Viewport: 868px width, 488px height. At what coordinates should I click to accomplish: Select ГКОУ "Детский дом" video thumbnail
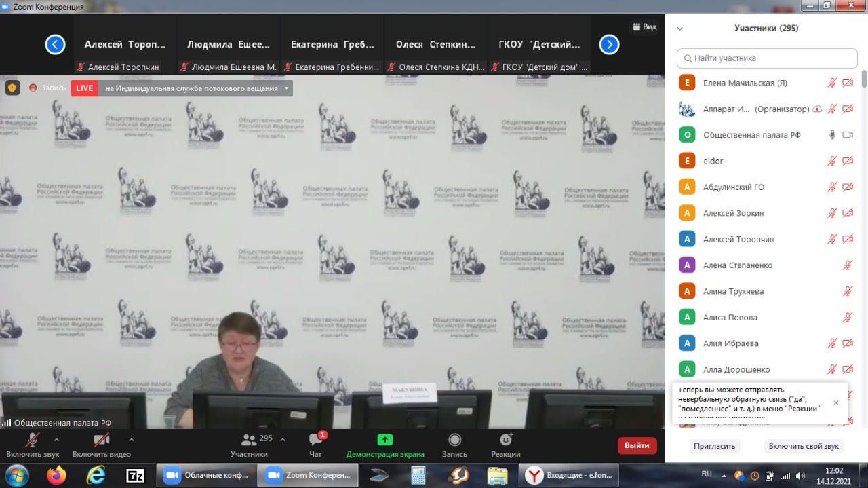pyautogui.click(x=540, y=45)
